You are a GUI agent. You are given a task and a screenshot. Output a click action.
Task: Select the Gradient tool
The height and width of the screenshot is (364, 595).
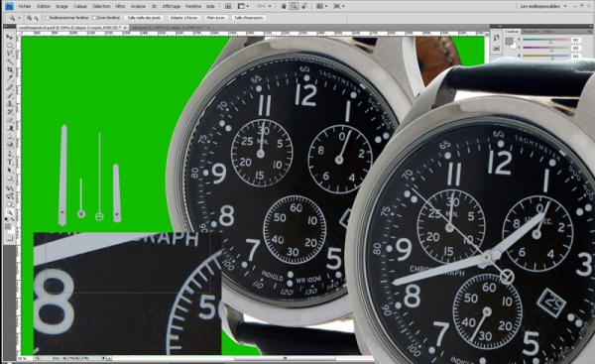point(10,128)
